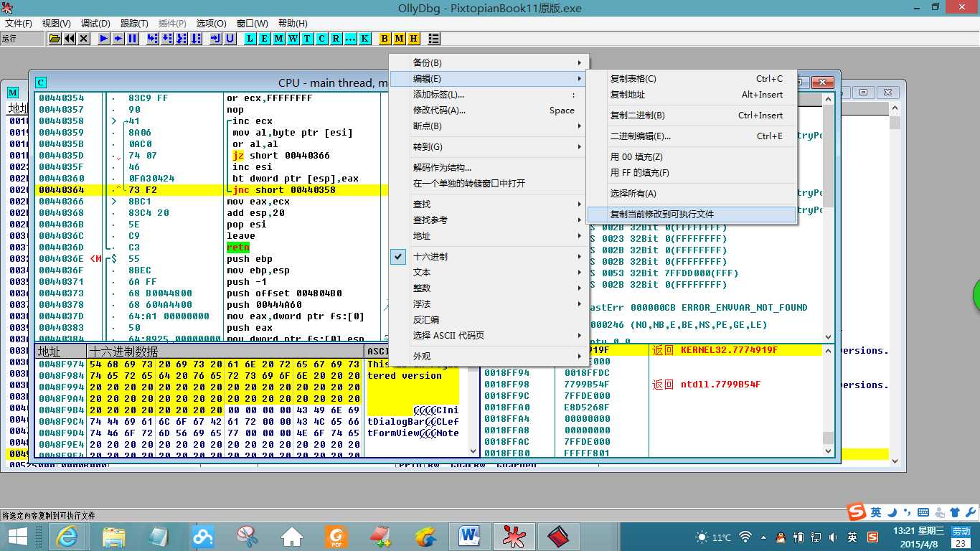Select 用 00 填充(Z) entry
Viewport: 980px width, 551px height.
(692, 157)
